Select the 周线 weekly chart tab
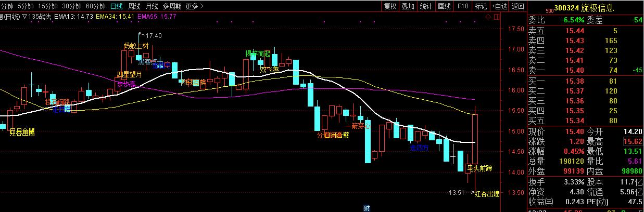This screenshot has width=644, height=212. (x=134, y=7)
